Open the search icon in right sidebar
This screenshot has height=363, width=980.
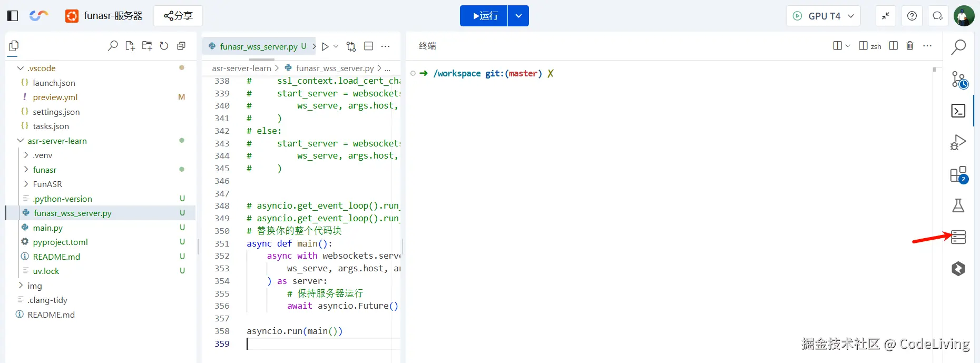(x=958, y=47)
